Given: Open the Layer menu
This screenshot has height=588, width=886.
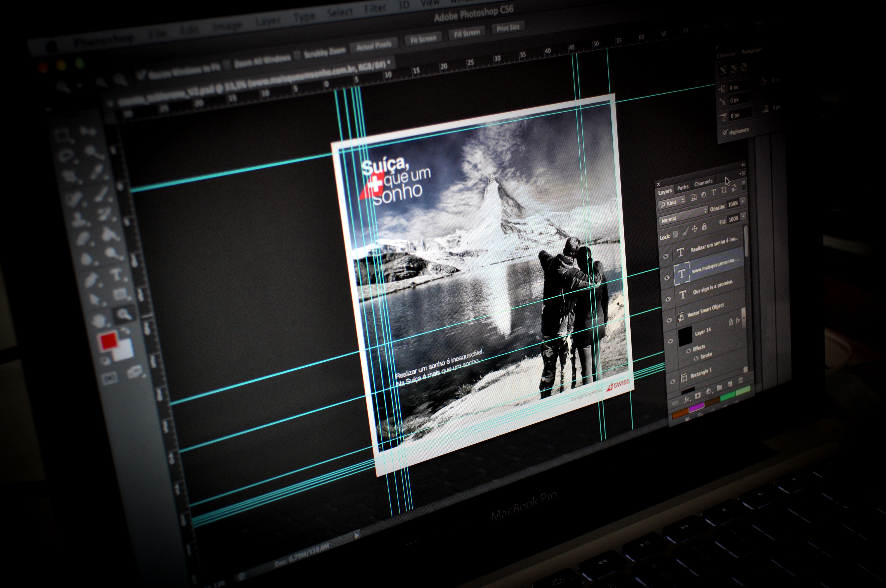Looking at the screenshot, I should (x=268, y=21).
